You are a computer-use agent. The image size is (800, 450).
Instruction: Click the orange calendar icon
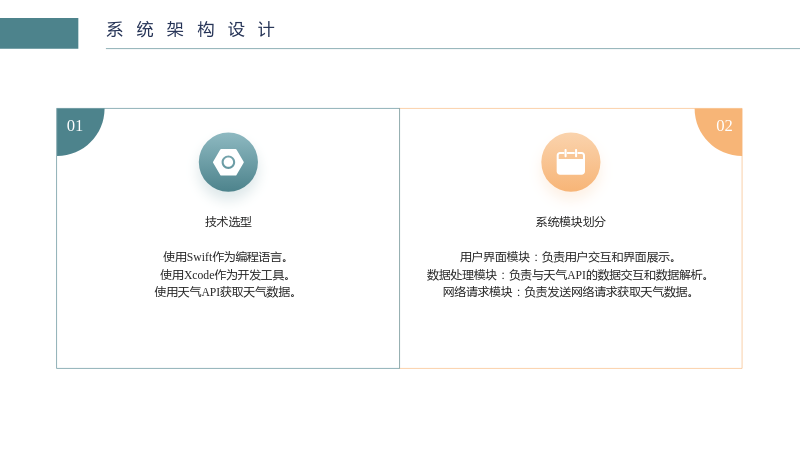pyautogui.click(x=570, y=162)
